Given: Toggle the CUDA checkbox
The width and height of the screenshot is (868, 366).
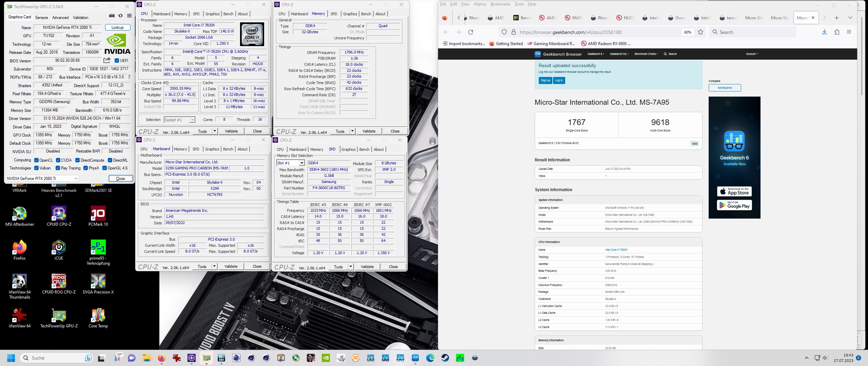Looking at the screenshot, I should (58, 160).
